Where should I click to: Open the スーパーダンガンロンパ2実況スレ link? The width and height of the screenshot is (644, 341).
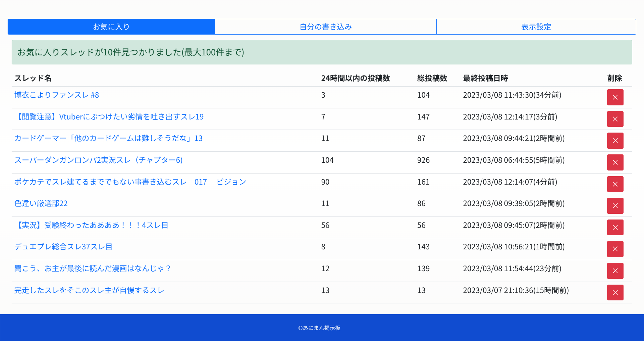pyautogui.click(x=98, y=160)
